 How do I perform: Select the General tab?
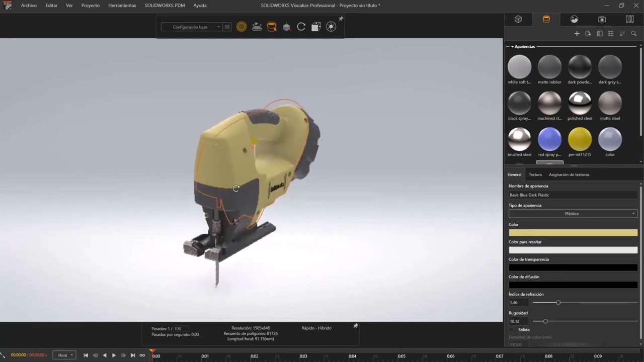tap(515, 174)
